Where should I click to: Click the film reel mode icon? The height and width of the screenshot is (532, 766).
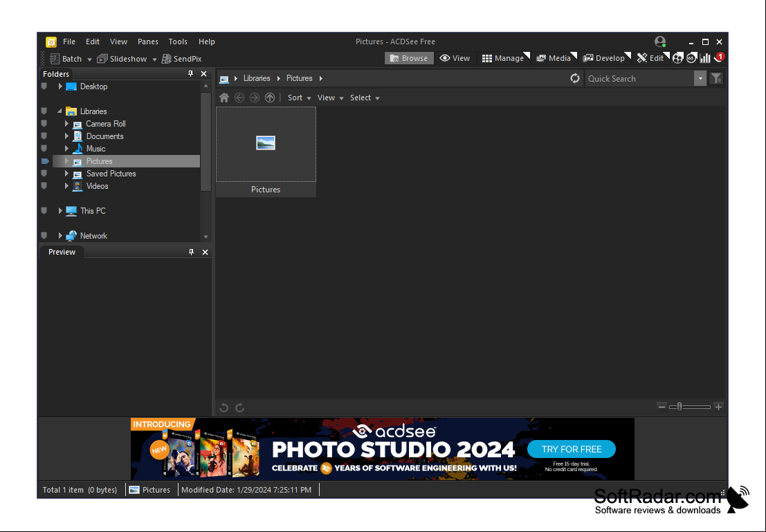pyautogui.click(x=677, y=58)
